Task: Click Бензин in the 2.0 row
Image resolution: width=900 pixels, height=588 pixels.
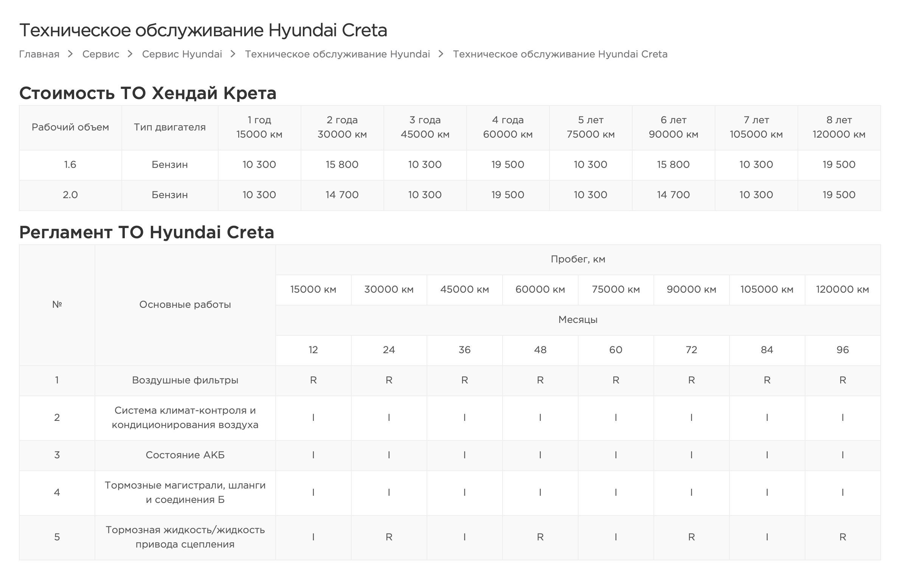Action: tap(170, 195)
